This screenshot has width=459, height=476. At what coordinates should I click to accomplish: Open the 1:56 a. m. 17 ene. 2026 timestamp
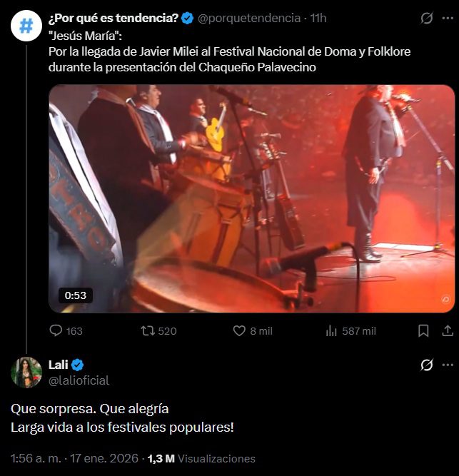coord(76,458)
